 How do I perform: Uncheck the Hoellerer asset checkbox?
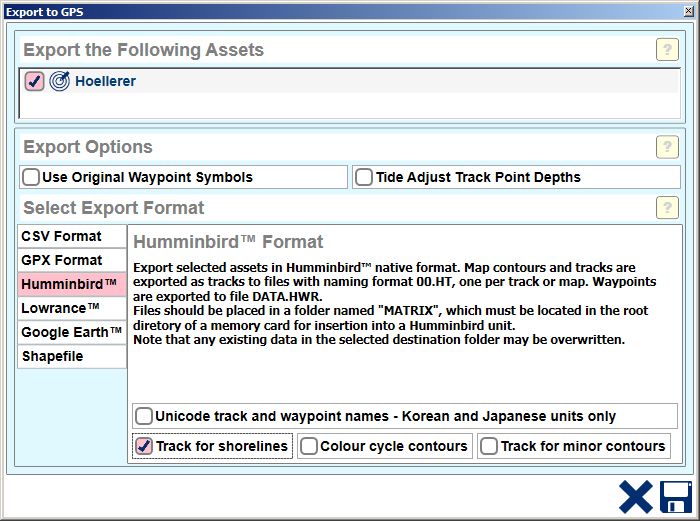34,81
